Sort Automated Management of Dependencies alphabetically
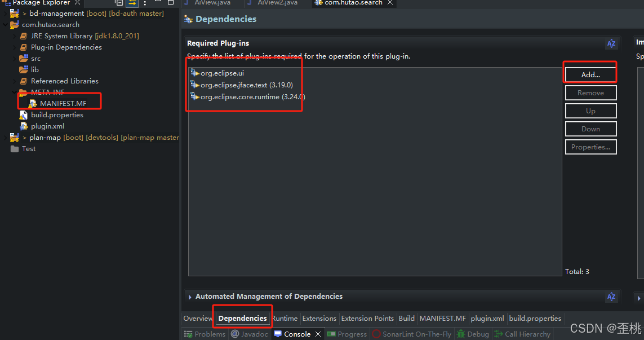The image size is (644, 340). 611,297
